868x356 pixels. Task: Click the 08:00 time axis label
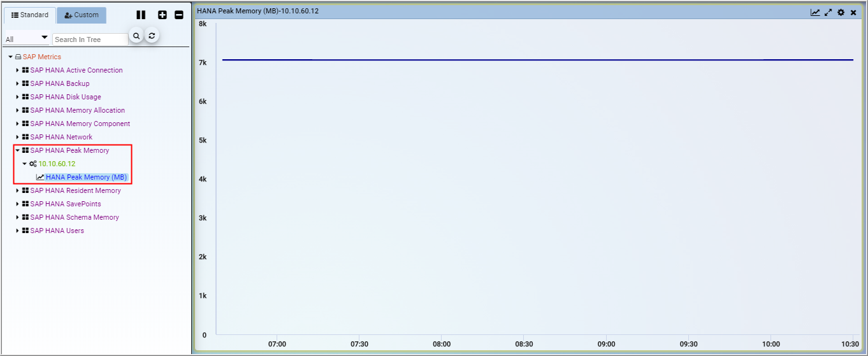(442, 344)
